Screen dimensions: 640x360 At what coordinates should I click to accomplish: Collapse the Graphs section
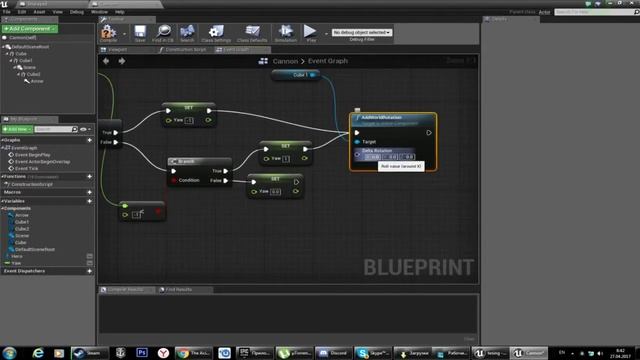pos(2,140)
